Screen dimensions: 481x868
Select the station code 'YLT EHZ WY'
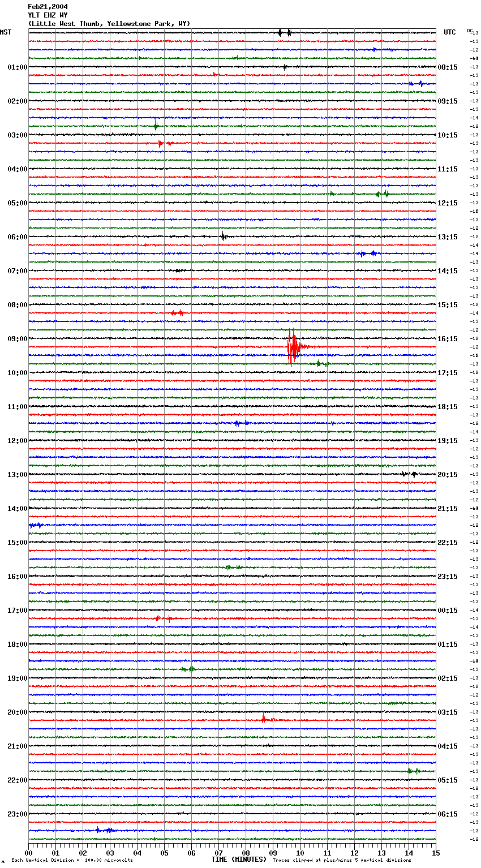(48, 15)
